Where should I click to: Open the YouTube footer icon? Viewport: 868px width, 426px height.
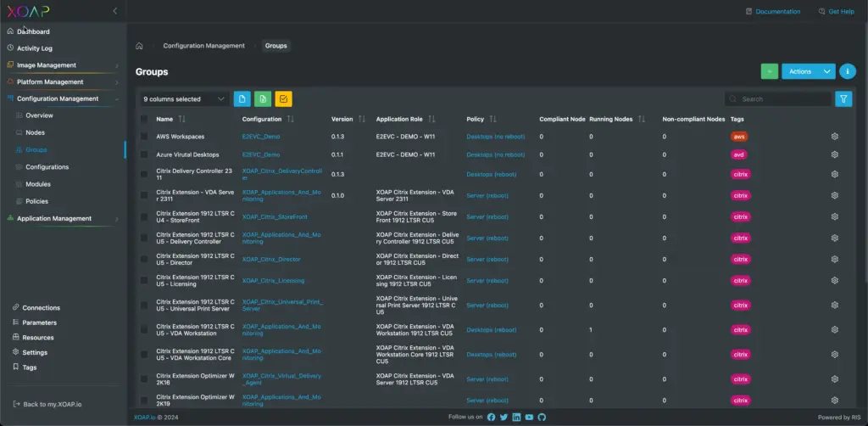coord(529,418)
